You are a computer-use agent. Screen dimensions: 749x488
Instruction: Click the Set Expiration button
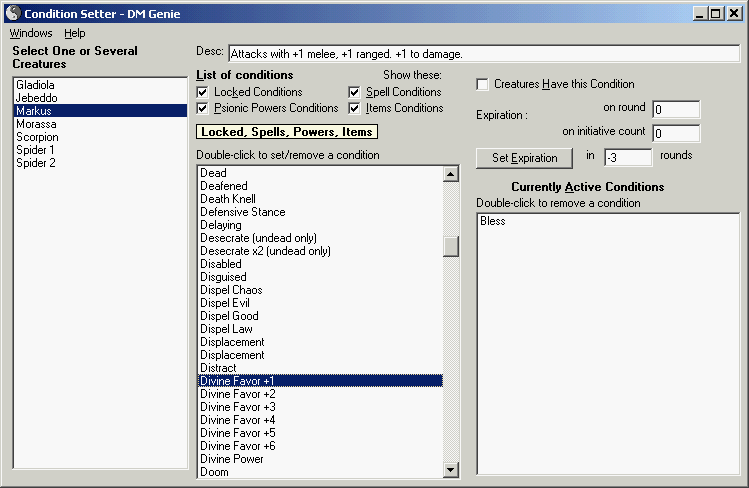524,158
